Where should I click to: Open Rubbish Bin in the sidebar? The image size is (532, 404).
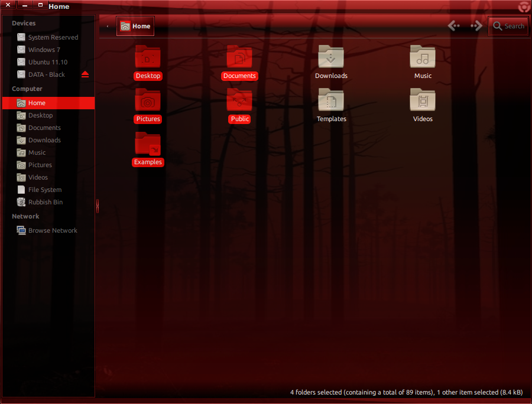pos(48,202)
